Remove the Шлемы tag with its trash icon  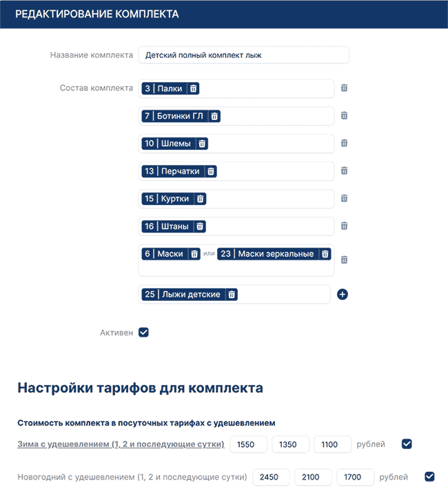[x=202, y=144]
